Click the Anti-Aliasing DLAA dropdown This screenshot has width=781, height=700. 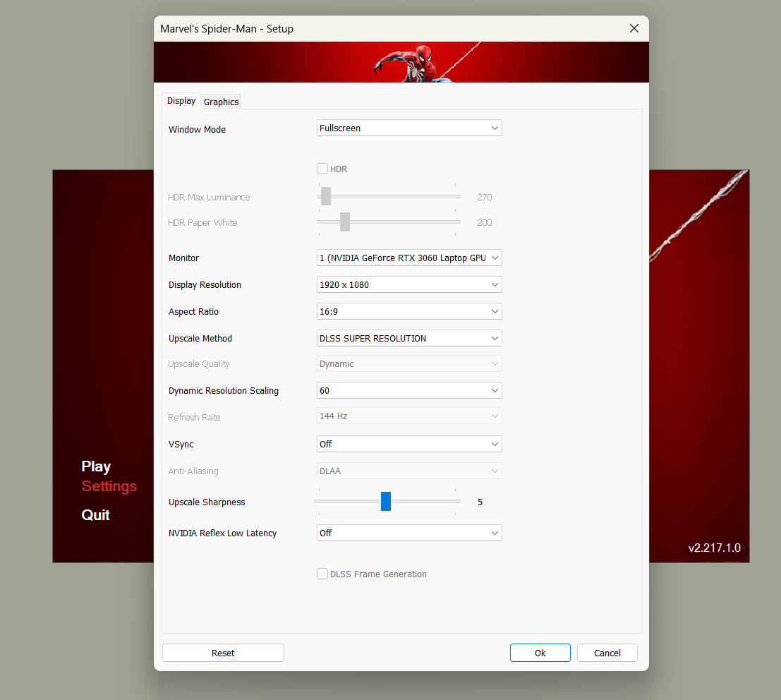coord(409,471)
